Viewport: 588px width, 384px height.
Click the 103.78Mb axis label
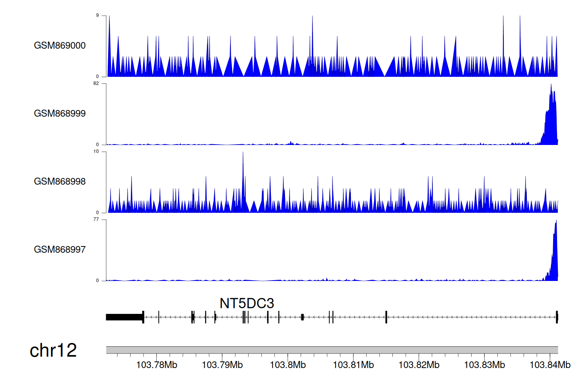[156, 365]
